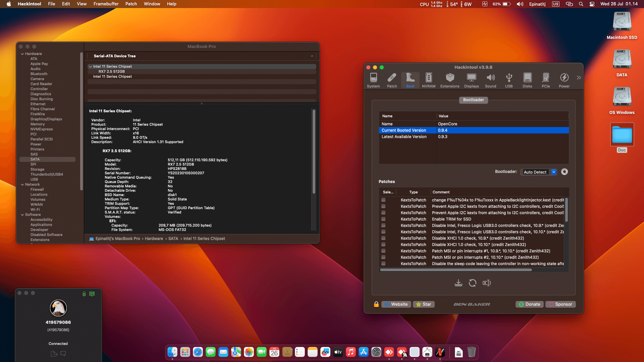Select the Bootloader tab in the Boot panel

tap(473, 100)
